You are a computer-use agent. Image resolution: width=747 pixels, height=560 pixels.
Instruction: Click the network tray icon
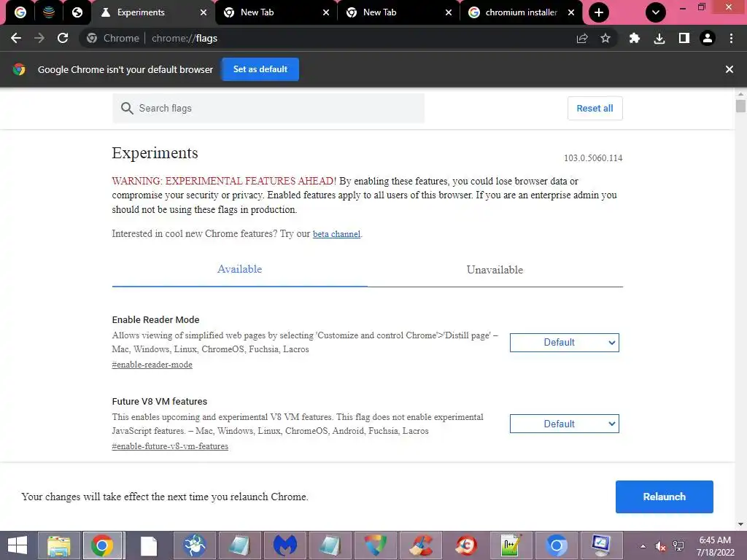coord(678,546)
